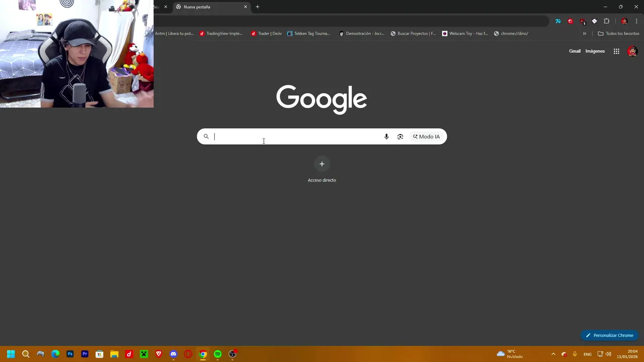
Task: Open the red Deriv taskbar app
Action: pyautogui.click(x=129, y=354)
